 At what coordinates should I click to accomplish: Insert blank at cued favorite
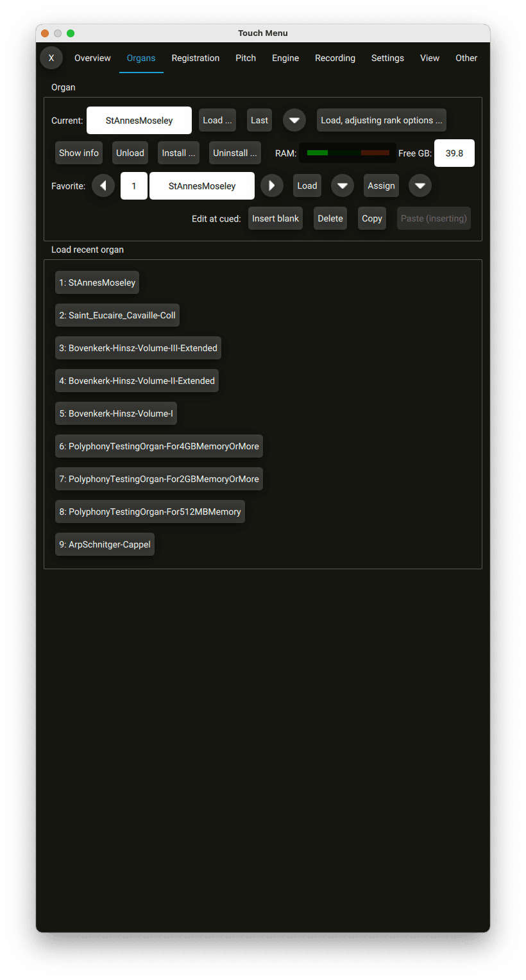point(275,218)
